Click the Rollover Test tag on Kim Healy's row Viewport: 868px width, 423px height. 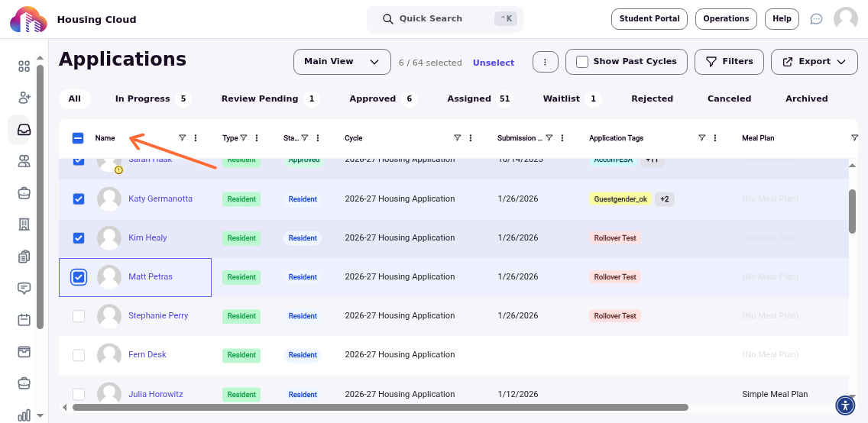pos(614,237)
